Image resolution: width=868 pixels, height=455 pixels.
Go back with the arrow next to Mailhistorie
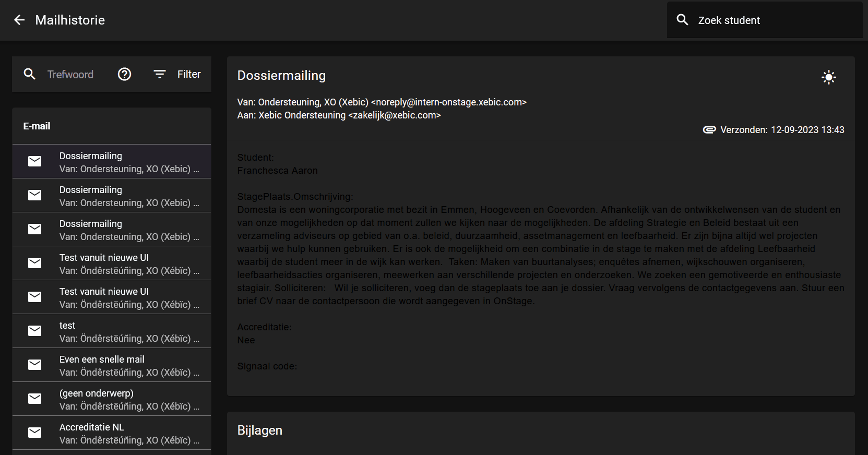pyautogui.click(x=19, y=20)
